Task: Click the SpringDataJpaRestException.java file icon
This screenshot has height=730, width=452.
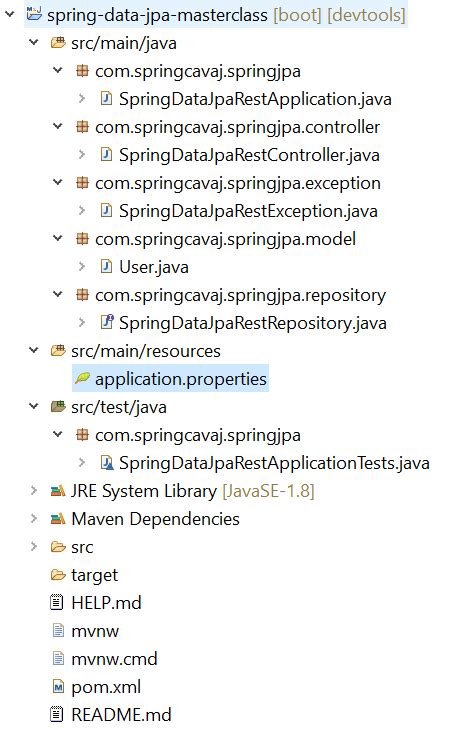Action: [106, 210]
